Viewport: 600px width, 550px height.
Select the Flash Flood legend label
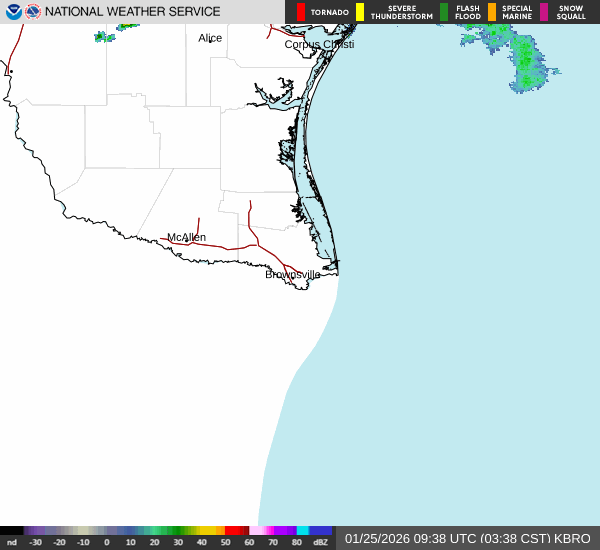pos(467,12)
